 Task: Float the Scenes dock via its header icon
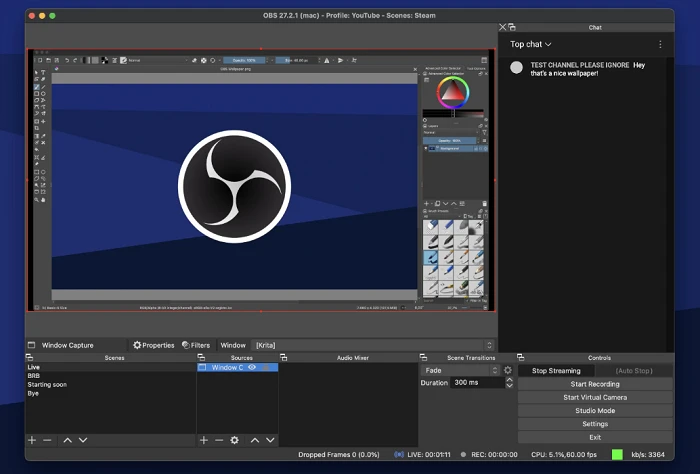click(29, 358)
